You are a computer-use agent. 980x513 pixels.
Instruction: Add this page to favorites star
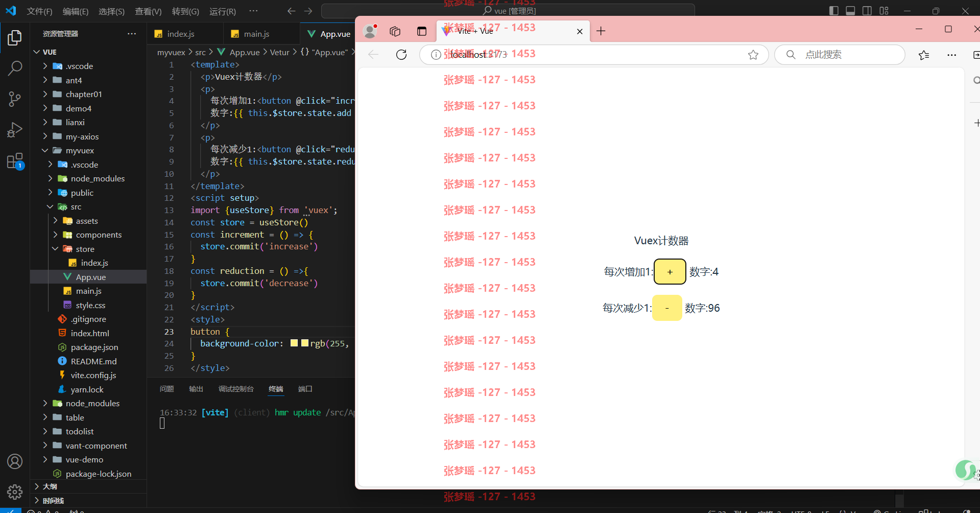point(753,55)
